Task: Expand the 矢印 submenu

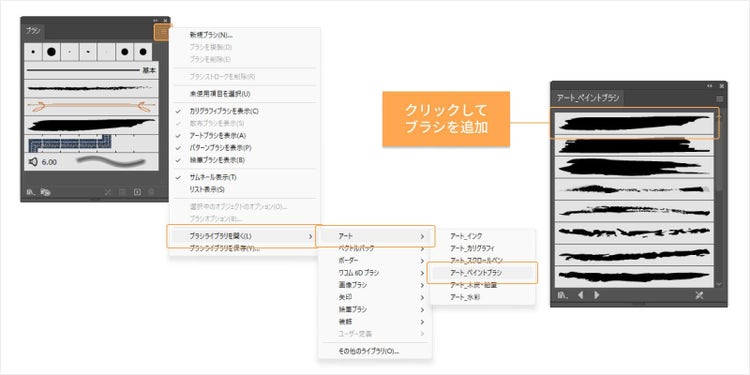Action: click(375, 298)
